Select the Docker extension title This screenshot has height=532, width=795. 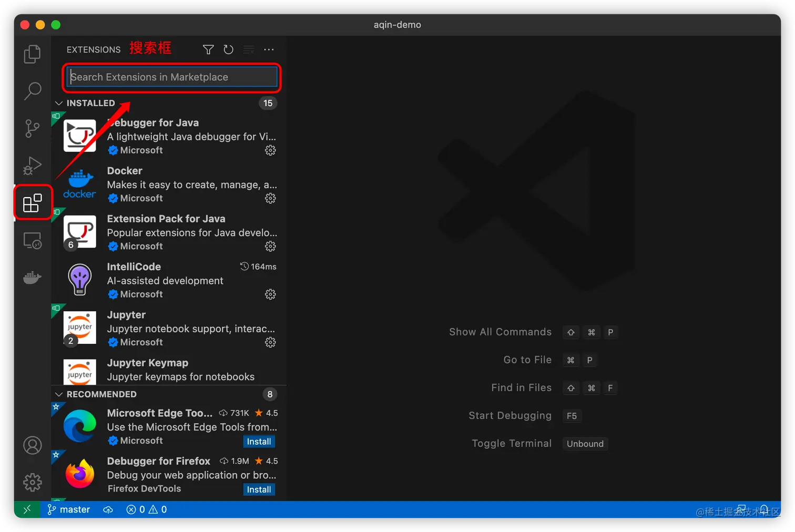[x=125, y=170]
